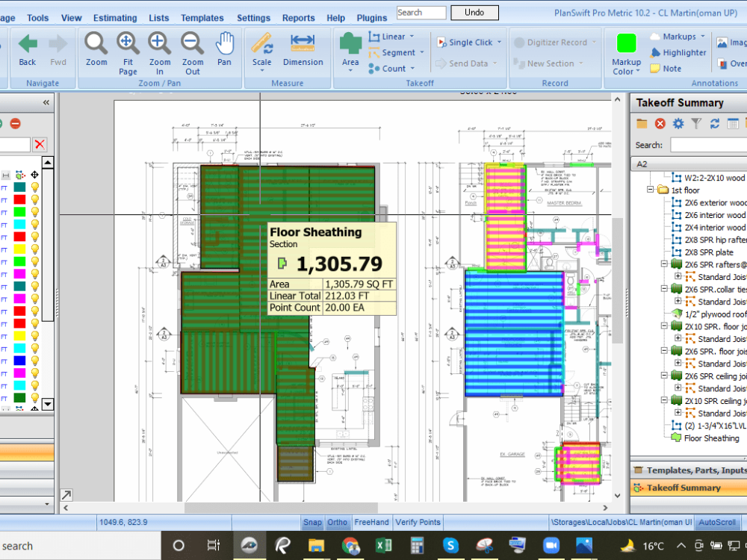Open Single Click dropdown arrow
The image size is (747, 560).
pyautogui.click(x=499, y=43)
